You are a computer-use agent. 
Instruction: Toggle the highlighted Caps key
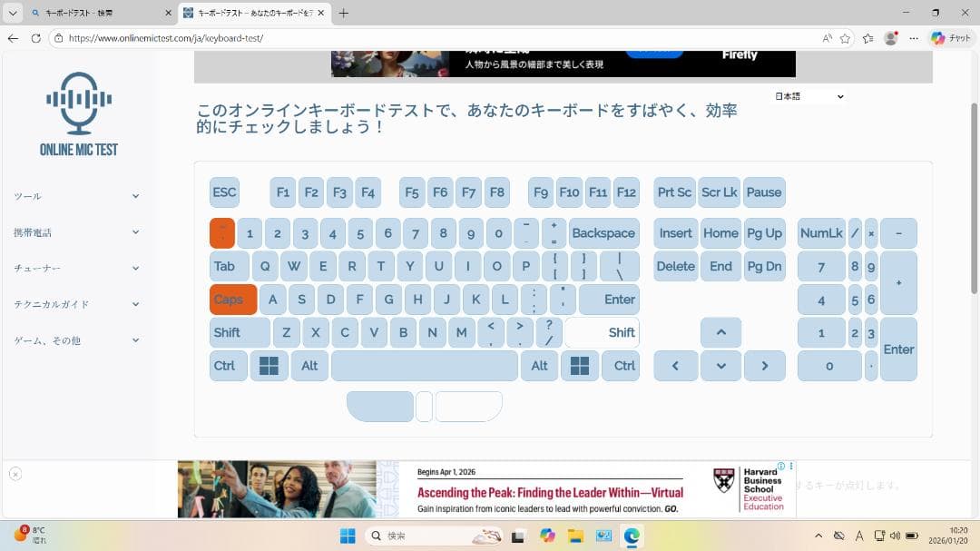(x=233, y=300)
